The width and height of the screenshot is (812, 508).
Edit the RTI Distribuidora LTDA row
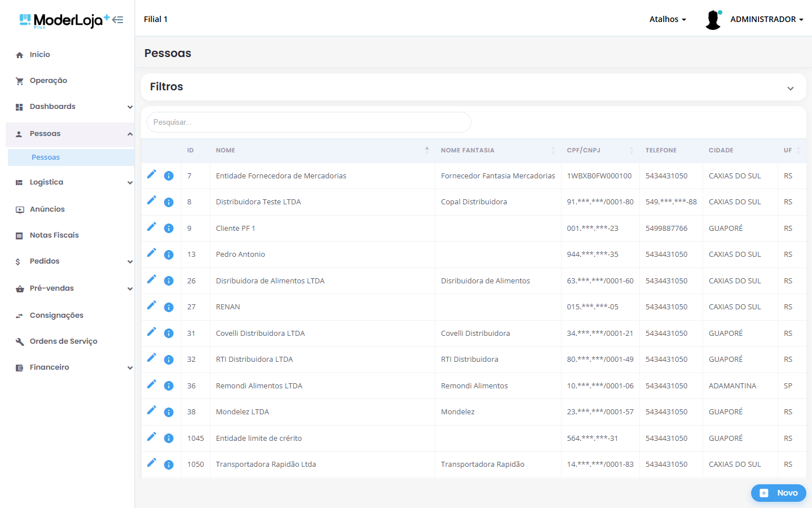point(152,358)
